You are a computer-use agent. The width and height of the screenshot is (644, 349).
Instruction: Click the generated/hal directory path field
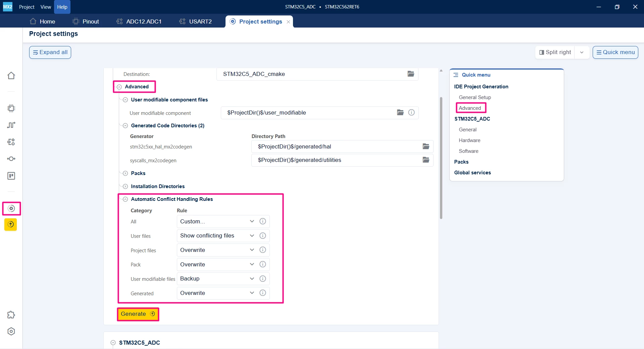(342, 146)
